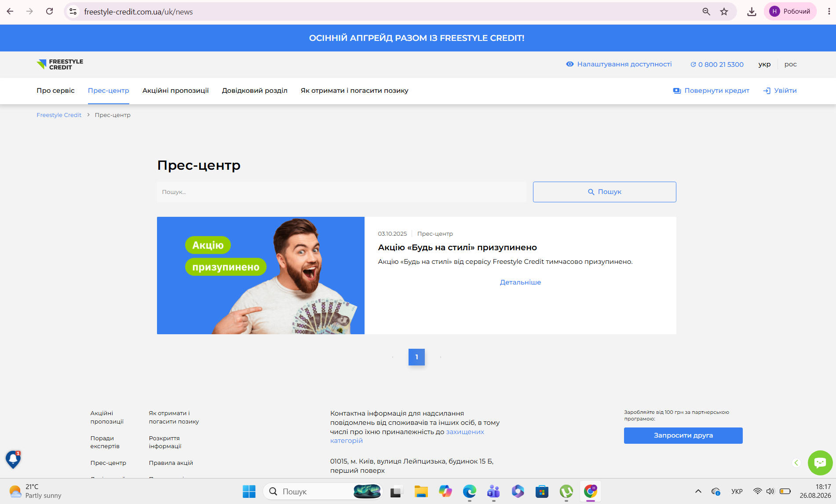Open footer link Поради експертів
This screenshot has width=836, height=504.
[x=105, y=442]
